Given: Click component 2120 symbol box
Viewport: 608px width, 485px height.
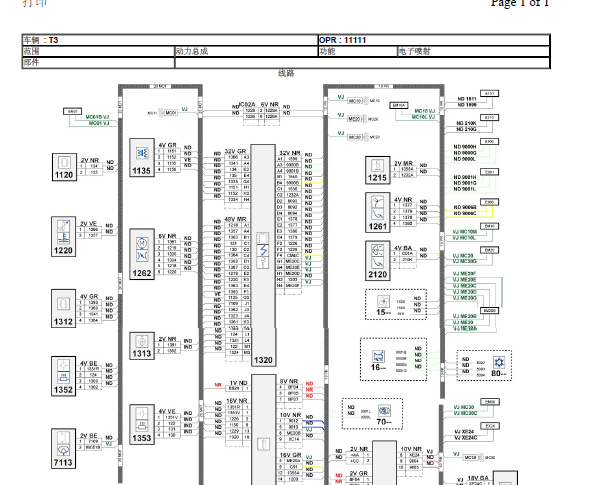Looking at the screenshot, I should point(378,261).
